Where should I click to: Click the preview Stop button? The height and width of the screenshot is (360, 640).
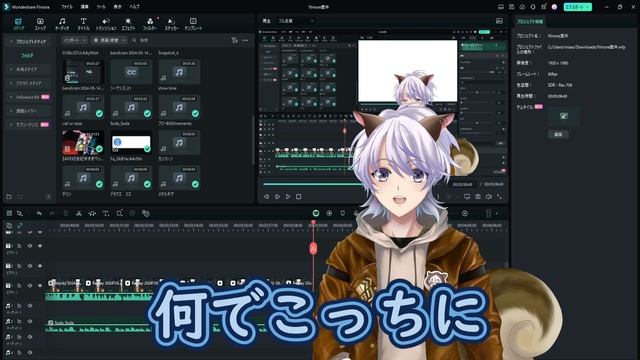[299, 197]
